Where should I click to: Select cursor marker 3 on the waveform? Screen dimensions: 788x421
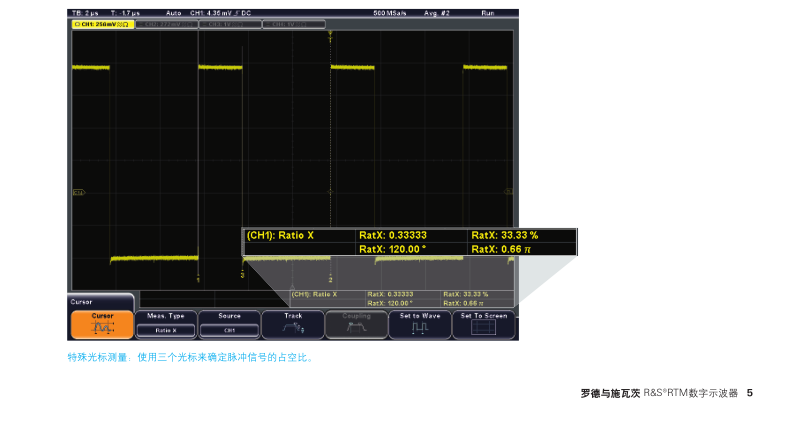(242, 275)
